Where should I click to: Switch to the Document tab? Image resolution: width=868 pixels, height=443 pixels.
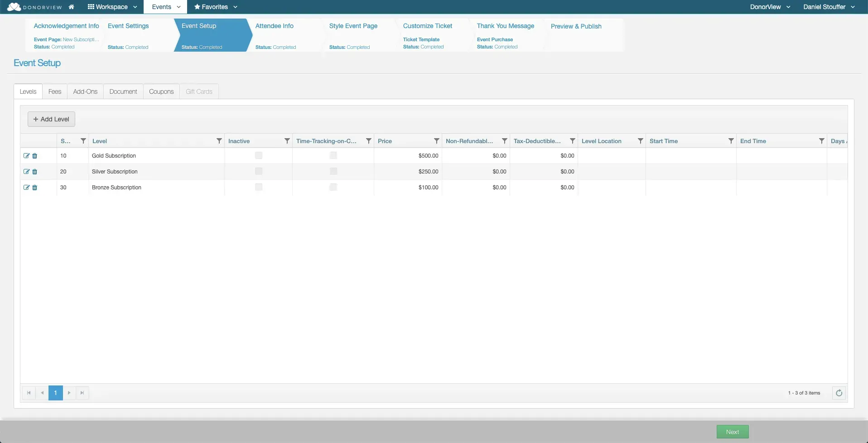[x=123, y=91]
